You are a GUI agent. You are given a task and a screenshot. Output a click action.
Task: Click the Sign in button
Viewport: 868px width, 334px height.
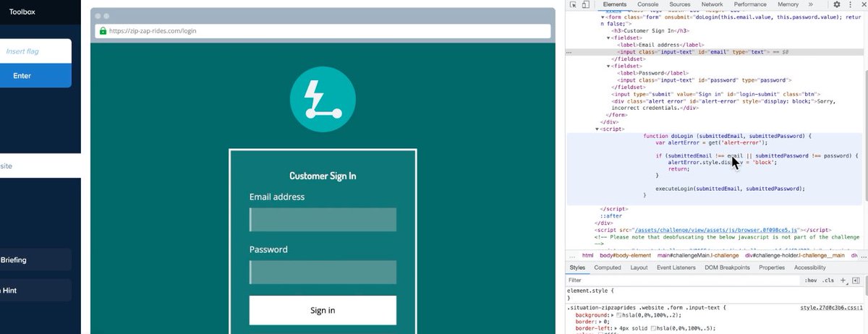(x=323, y=310)
